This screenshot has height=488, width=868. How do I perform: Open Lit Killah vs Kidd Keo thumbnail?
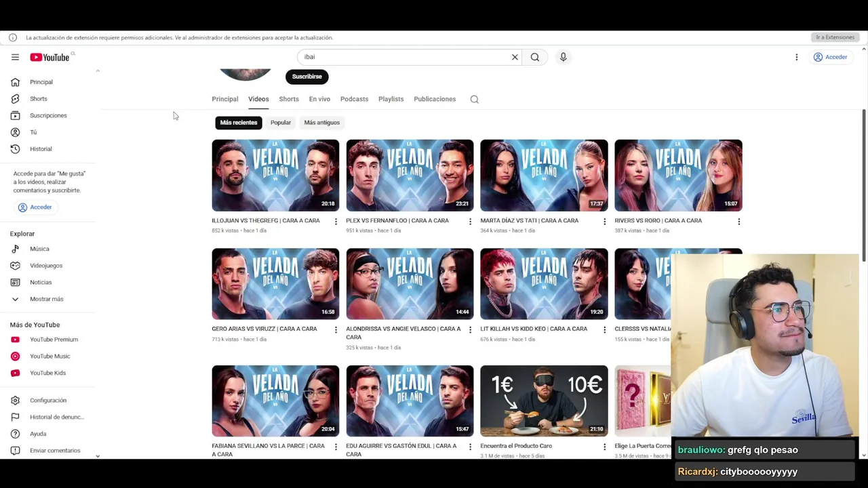click(544, 284)
